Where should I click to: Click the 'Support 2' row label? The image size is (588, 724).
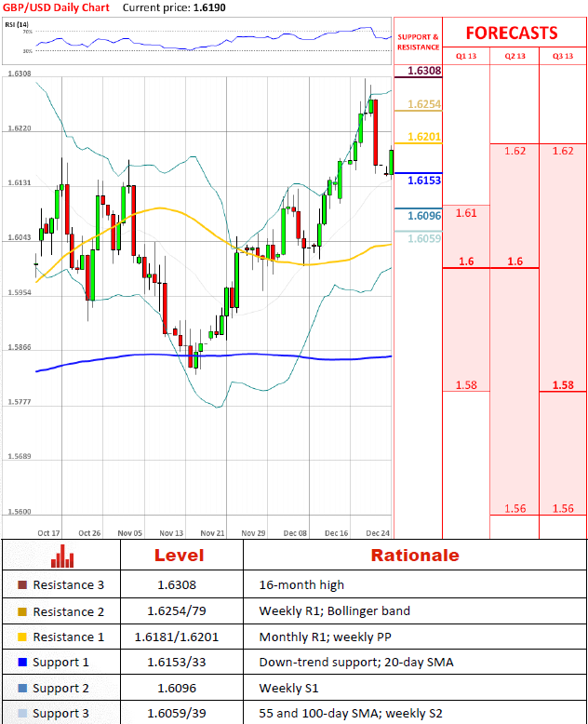60,689
